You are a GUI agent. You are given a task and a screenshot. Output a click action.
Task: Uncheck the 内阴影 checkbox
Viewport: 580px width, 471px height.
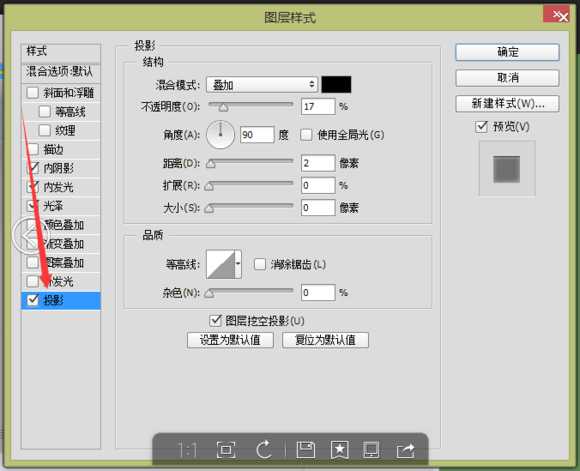33,168
